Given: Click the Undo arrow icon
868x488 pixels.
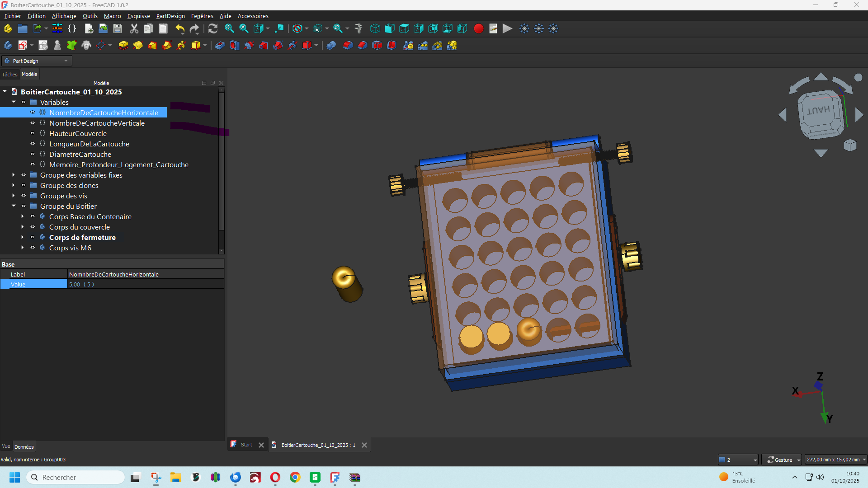Looking at the screenshot, I should coord(180,29).
